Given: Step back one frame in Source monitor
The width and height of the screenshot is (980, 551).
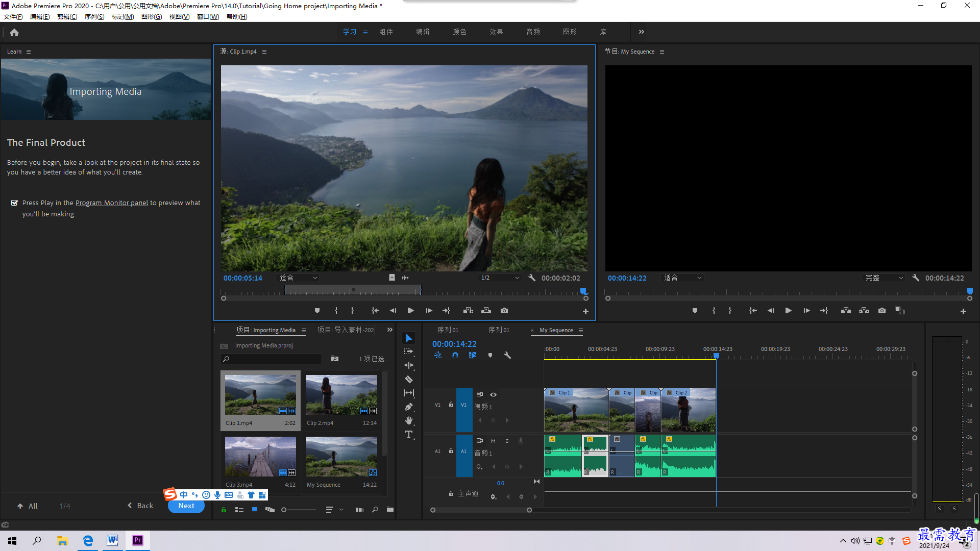Looking at the screenshot, I should 393,311.
